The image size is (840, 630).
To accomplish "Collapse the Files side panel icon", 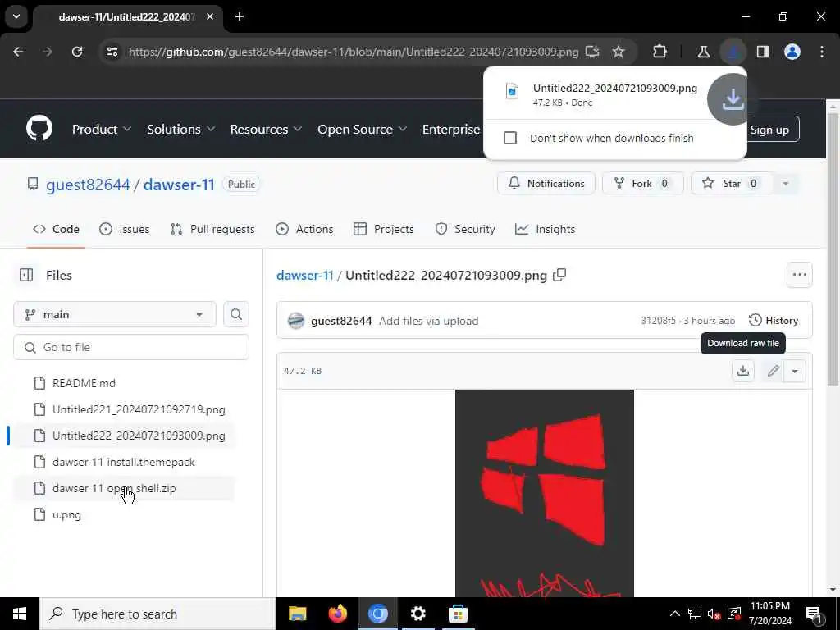I will (26, 275).
